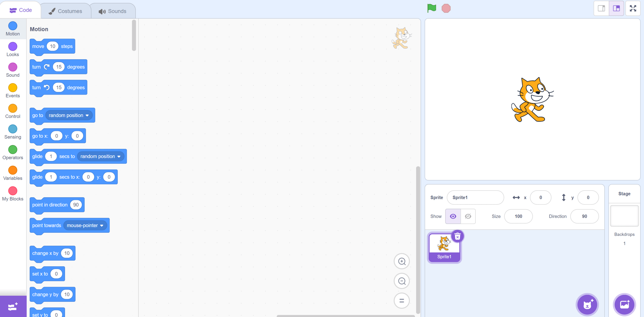Enter full screen stage mode

pos(633,8)
